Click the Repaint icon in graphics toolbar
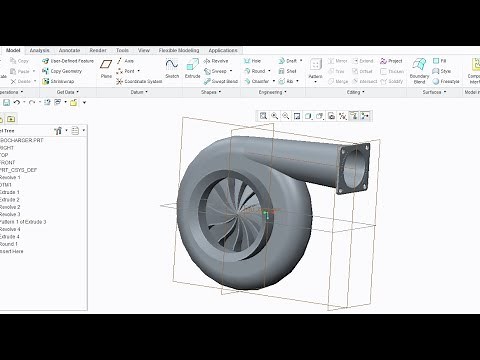This screenshot has height=360, width=480. click(297, 116)
